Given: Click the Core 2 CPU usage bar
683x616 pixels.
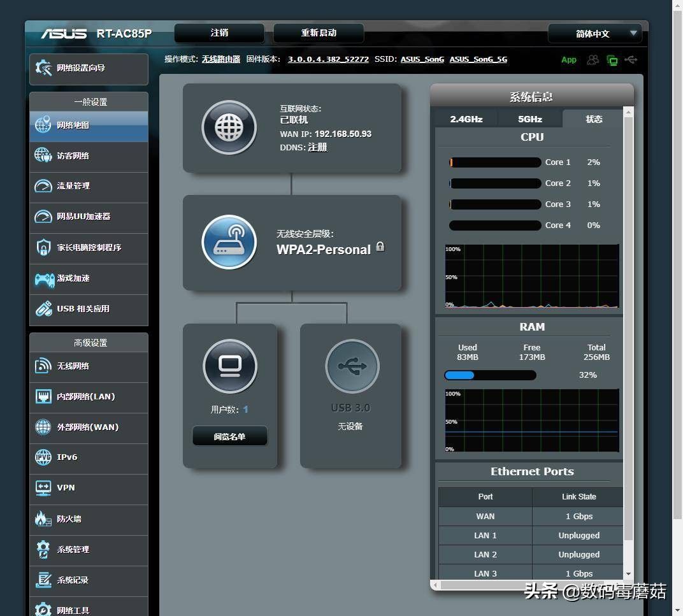Looking at the screenshot, I should coord(495,183).
